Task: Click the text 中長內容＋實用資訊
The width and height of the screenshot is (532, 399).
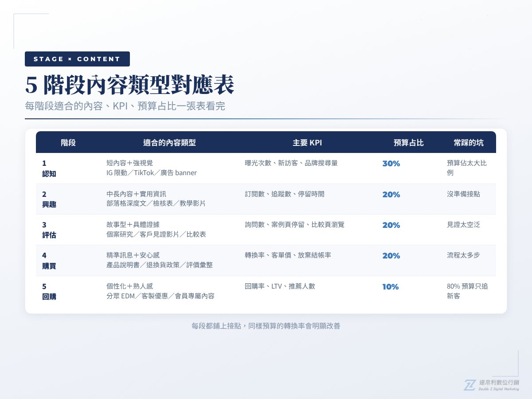Action: (x=136, y=194)
